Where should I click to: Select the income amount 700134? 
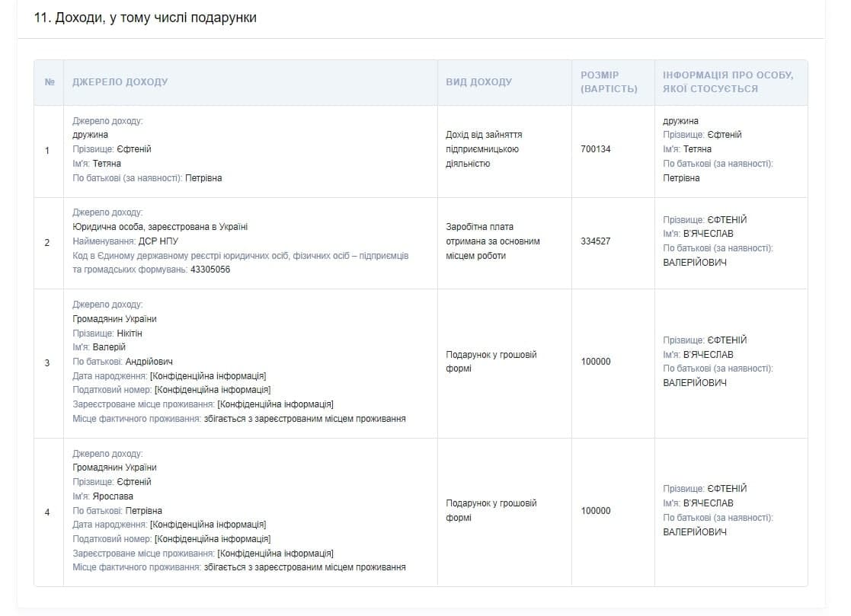tap(595, 149)
